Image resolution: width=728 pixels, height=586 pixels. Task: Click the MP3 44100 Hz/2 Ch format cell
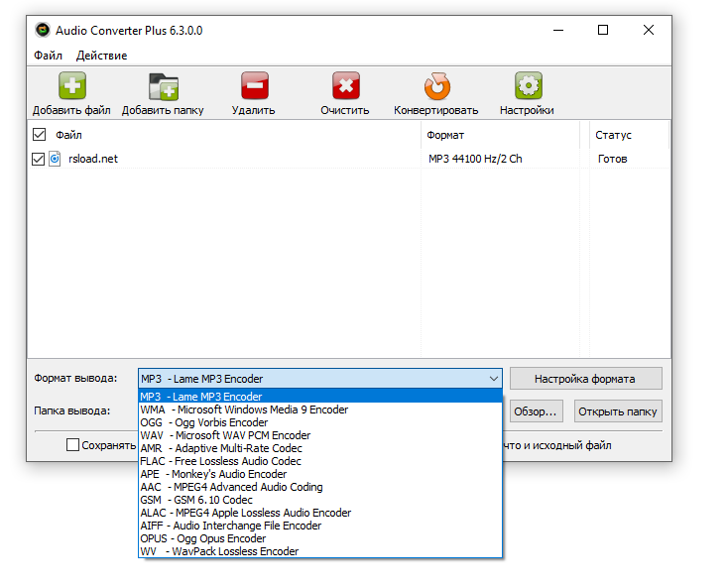tap(475, 159)
